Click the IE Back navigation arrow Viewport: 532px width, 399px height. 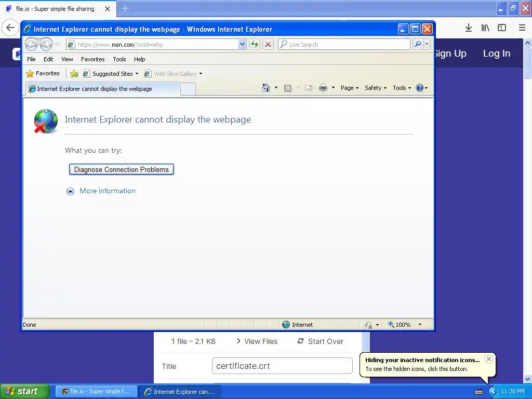(x=32, y=45)
